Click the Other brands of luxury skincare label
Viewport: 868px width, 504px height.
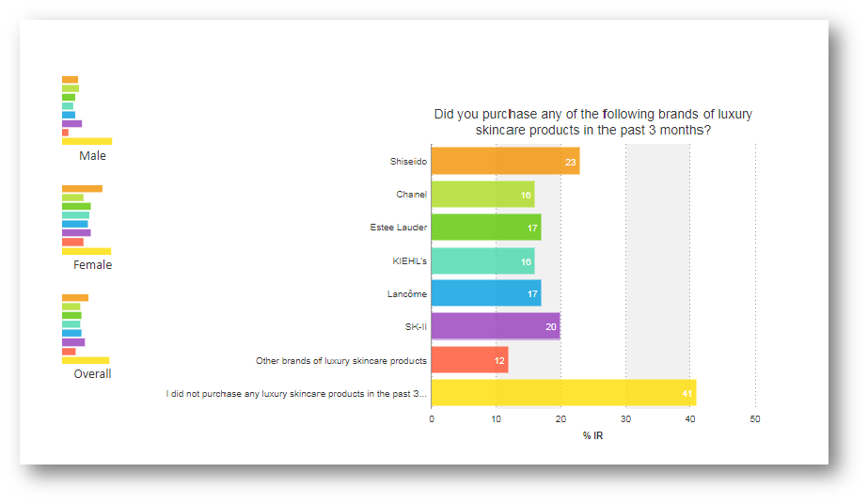coord(341,361)
